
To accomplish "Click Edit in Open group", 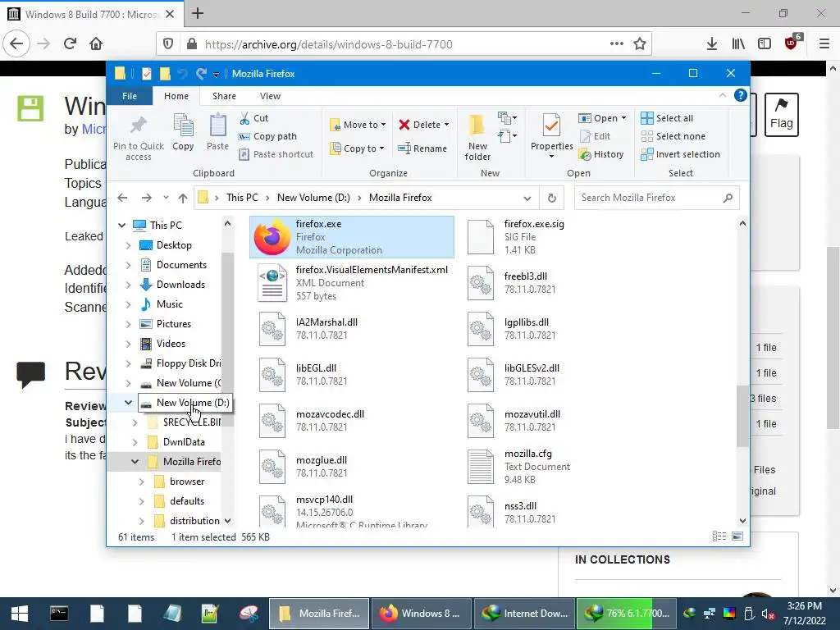I will [595, 136].
